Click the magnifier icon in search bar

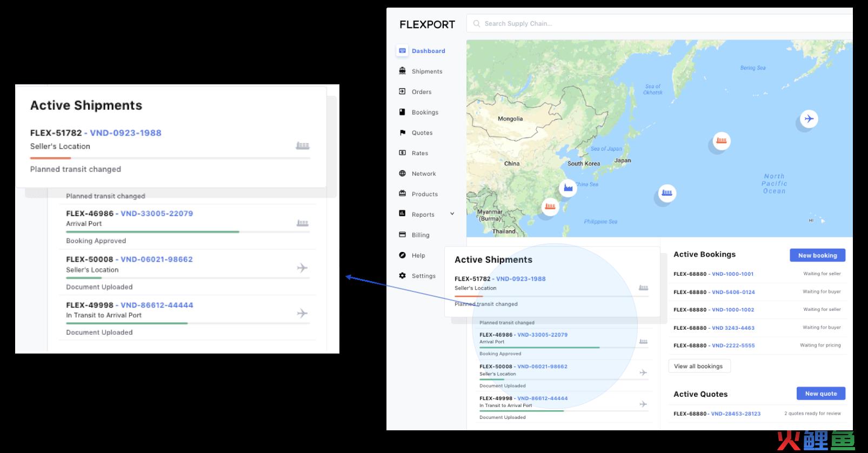476,23
